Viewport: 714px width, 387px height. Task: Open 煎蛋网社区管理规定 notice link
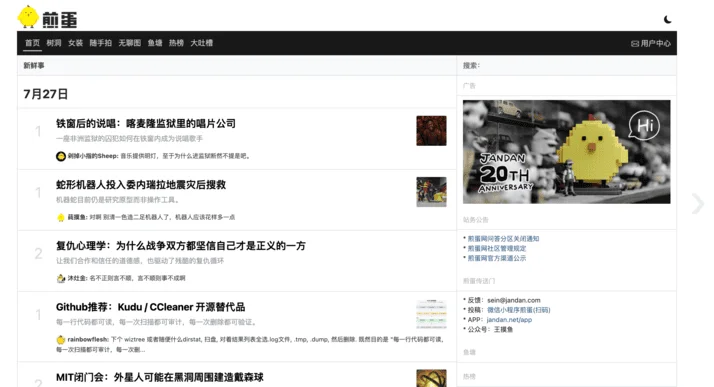497,248
